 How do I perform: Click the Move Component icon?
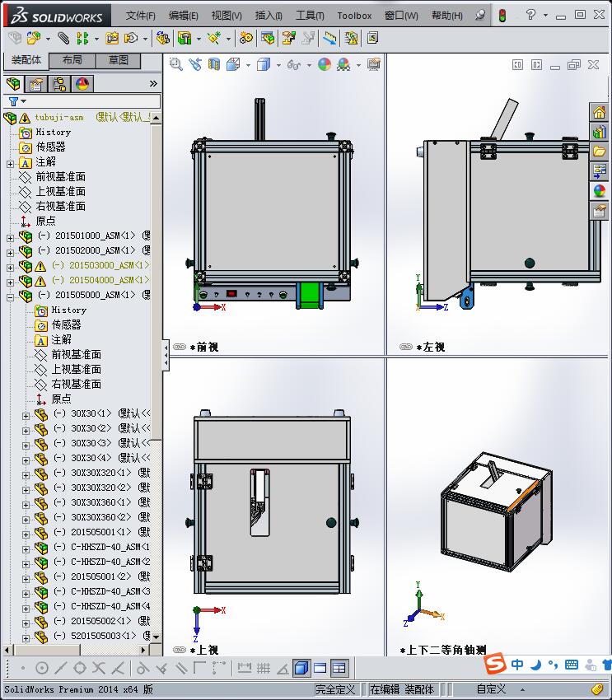(131, 39)
